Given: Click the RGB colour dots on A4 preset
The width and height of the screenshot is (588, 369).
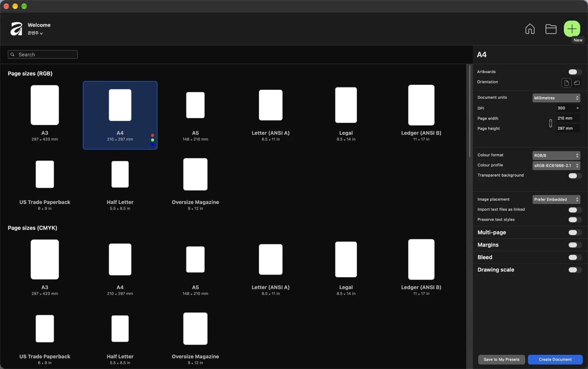Looking at the screenshot, I should 153,140.
